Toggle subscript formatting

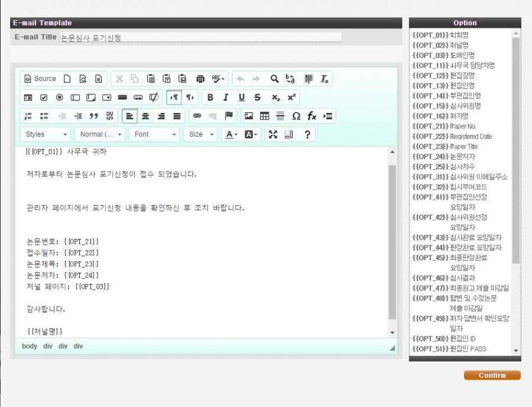click(276, 98)
